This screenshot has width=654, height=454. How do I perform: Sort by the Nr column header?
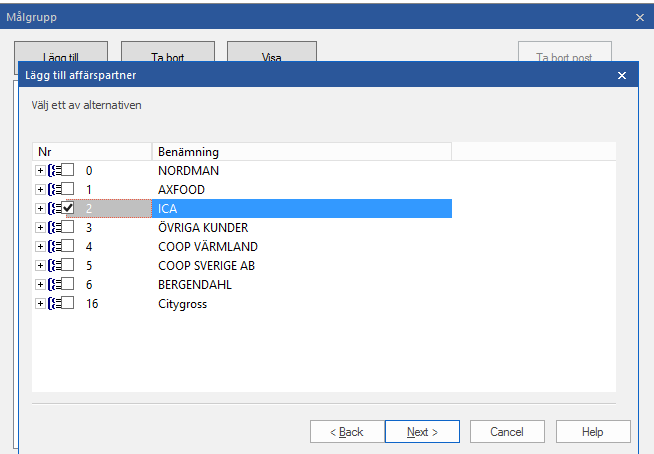tap(92, 151)
